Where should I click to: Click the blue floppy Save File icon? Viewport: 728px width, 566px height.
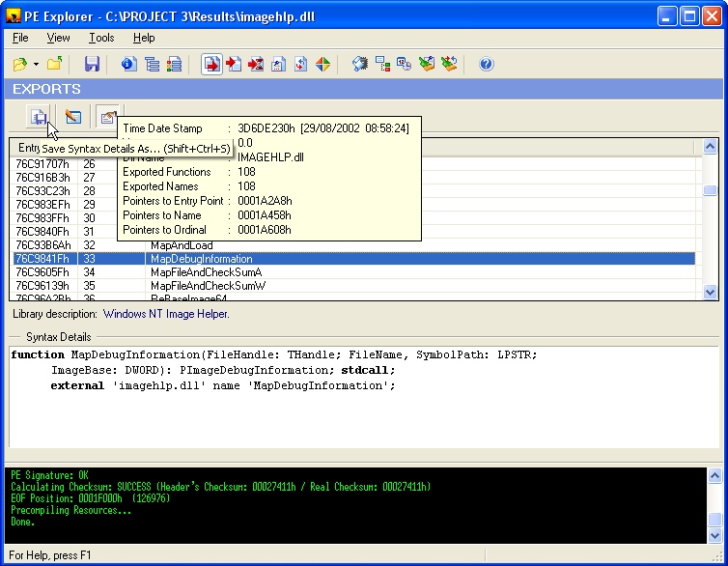pos(92,65)
